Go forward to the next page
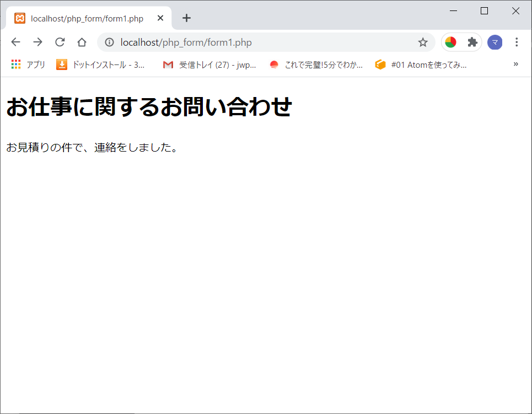 [37, 42]
